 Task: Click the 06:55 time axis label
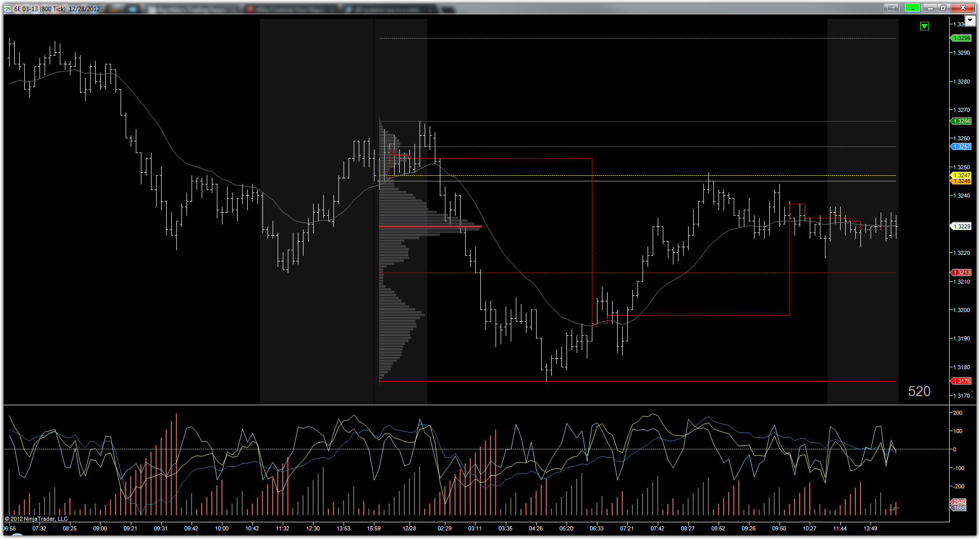9,528
